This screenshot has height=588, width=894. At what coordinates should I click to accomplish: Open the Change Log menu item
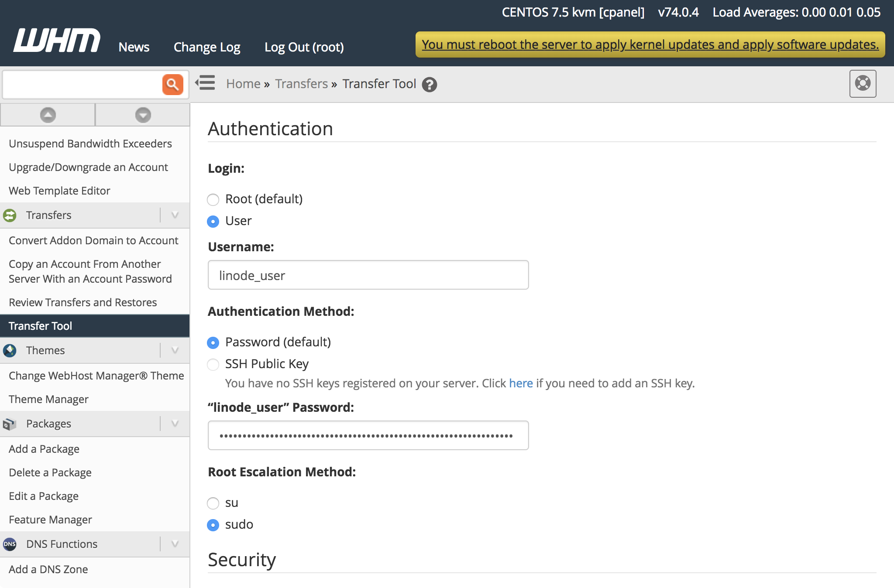tap(206, 47)
